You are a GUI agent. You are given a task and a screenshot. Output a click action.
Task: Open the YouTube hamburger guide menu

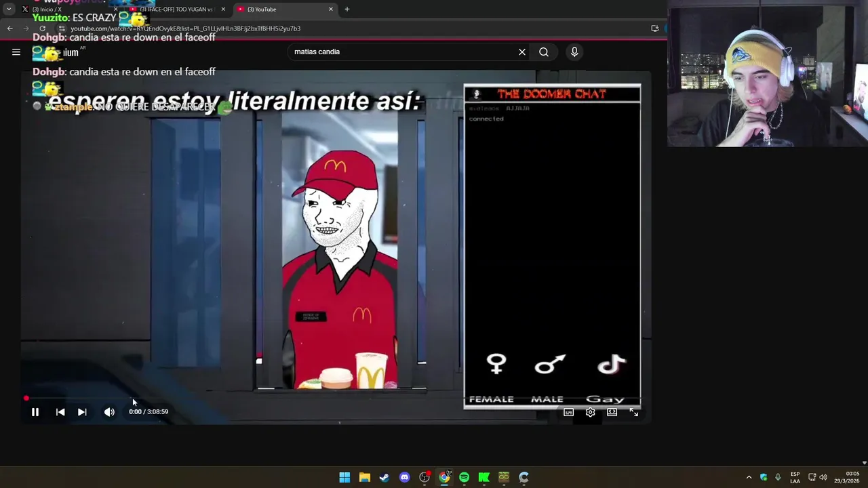[16, 52]
